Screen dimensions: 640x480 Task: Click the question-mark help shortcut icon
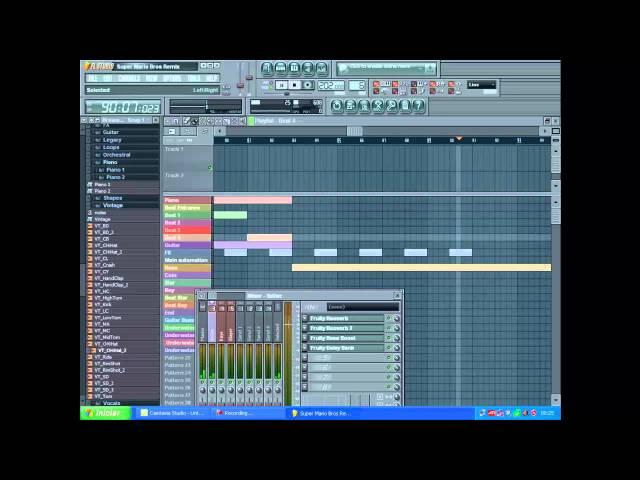tap(418, 106)
